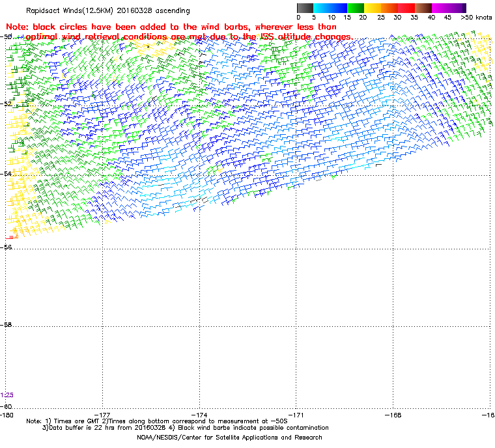This screenshot has height=448, width=495.
Task: Click the '-56' latitude axis label
Action: point(6,247)
